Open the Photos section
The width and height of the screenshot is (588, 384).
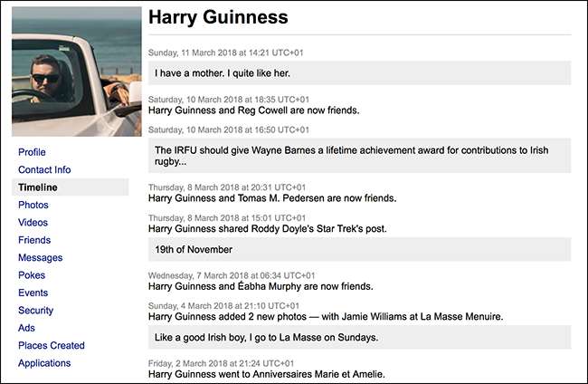pos(33,205)
